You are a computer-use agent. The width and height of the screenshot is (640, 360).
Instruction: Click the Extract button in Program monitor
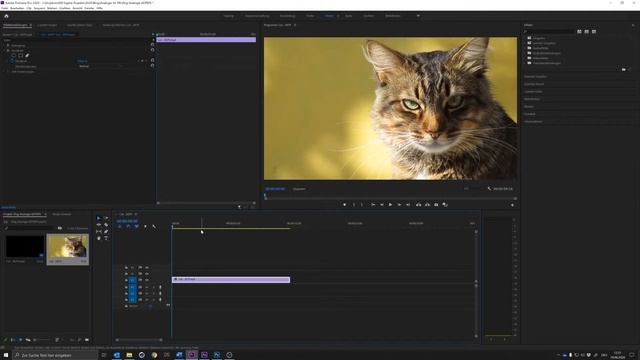coord(427,204)
